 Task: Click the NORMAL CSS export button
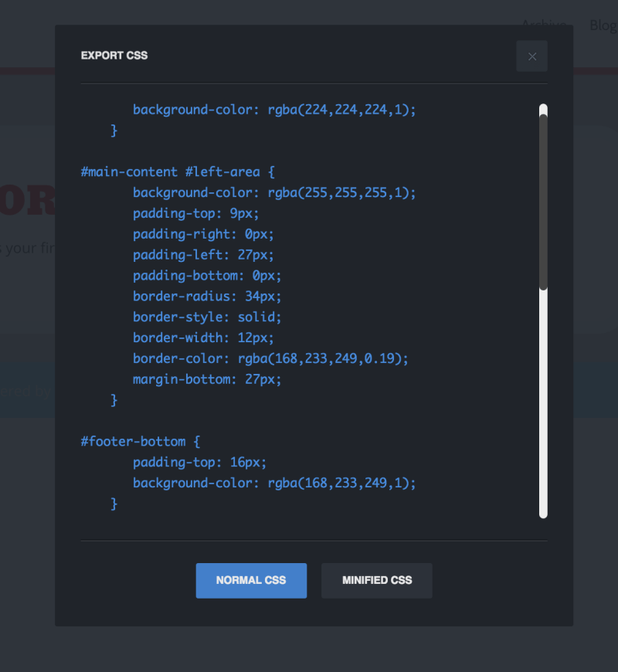click(x=251, y=581)
